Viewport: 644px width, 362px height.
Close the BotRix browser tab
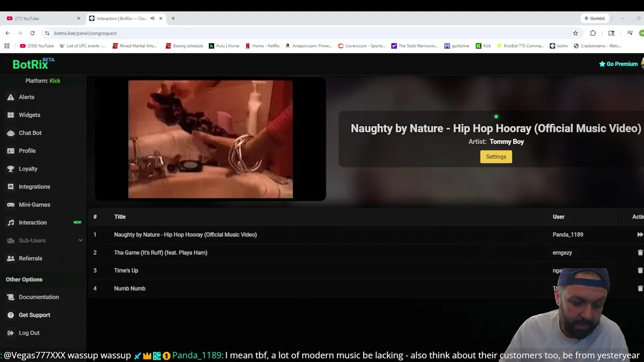[161, 19]
